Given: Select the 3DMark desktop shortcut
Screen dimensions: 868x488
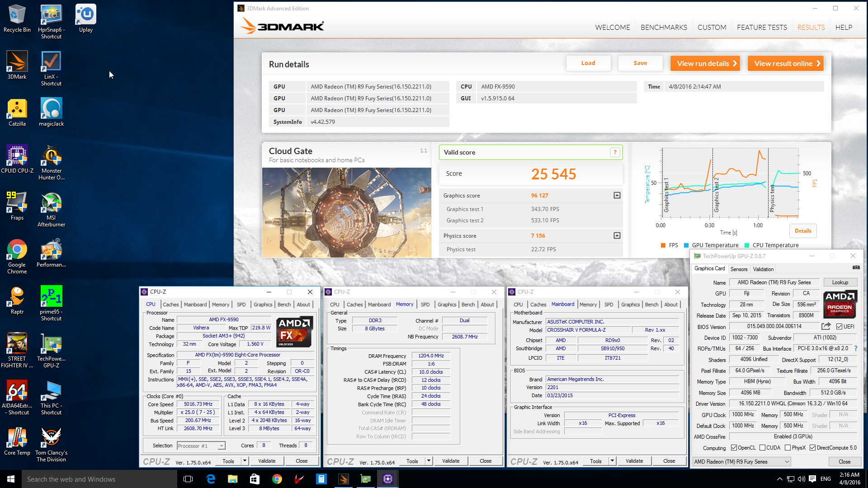Looking at the screenshot, I should [x=17, y=65].
